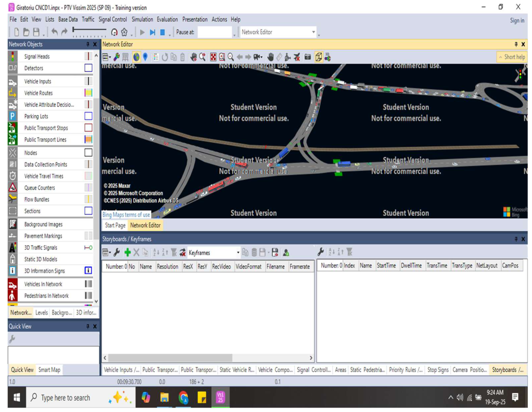The height and width of the screenshot is (412, 532).
Task: Stop the simulation with square icon
Action: pyautogui.click(x=163, y=32)
